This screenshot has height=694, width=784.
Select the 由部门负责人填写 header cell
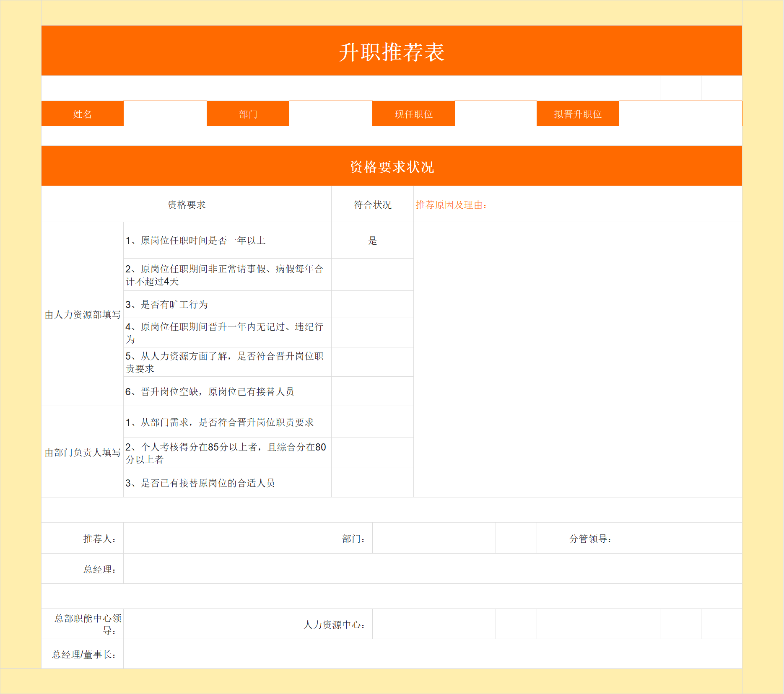(x=82, y=453)
